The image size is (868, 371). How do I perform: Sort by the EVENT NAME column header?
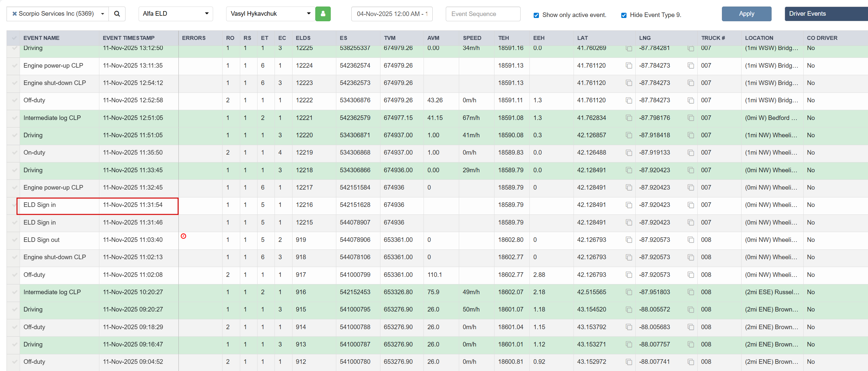pos(41,38)
